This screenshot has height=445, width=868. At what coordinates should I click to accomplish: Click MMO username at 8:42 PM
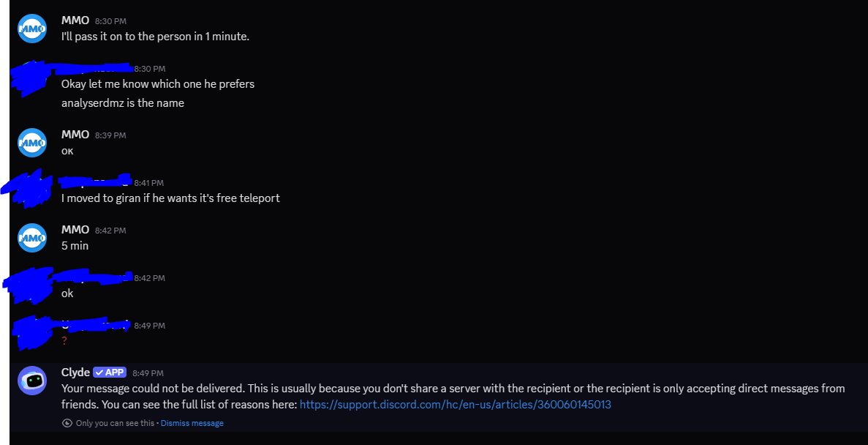tap(75, 230)
